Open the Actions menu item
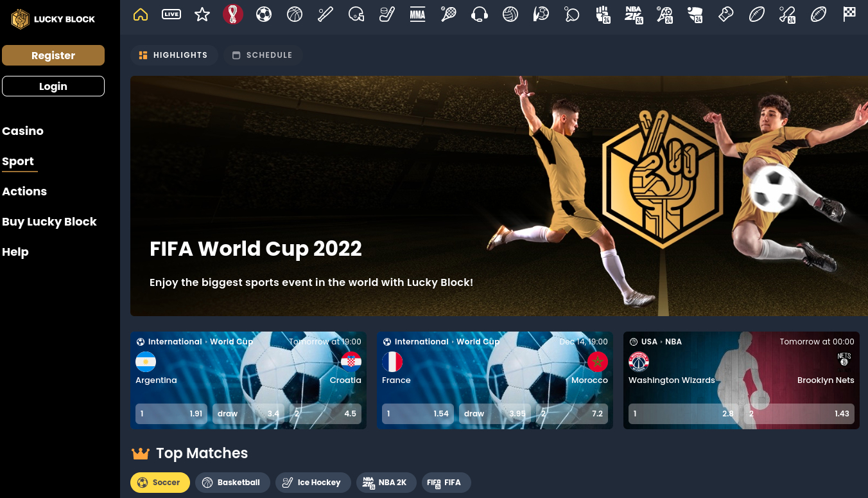868x498 pixels. pos(24,191)
